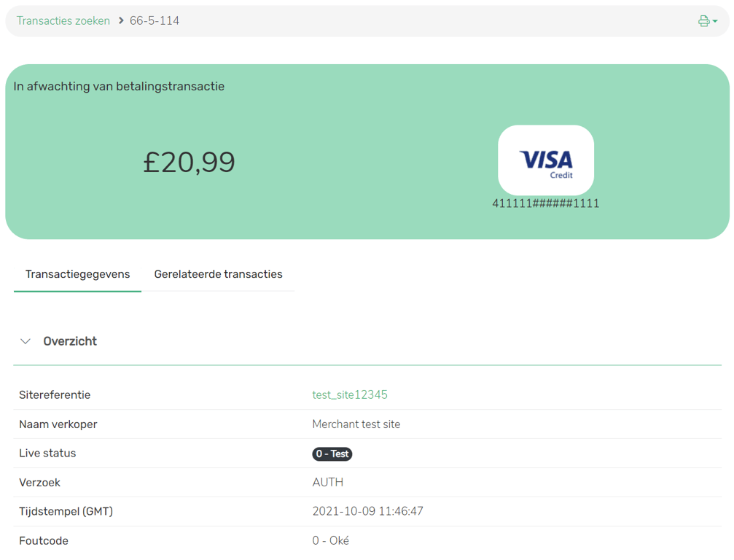Click timestamp 2021-10-09 11:46:47
The image size is (734, 560).
pyautogui.click(x=367, y=511)
